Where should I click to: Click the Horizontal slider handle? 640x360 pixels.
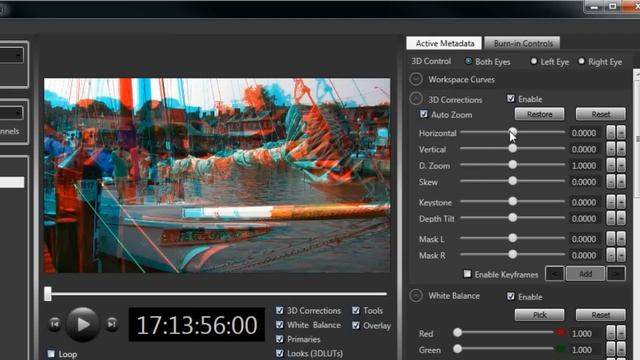513,132
